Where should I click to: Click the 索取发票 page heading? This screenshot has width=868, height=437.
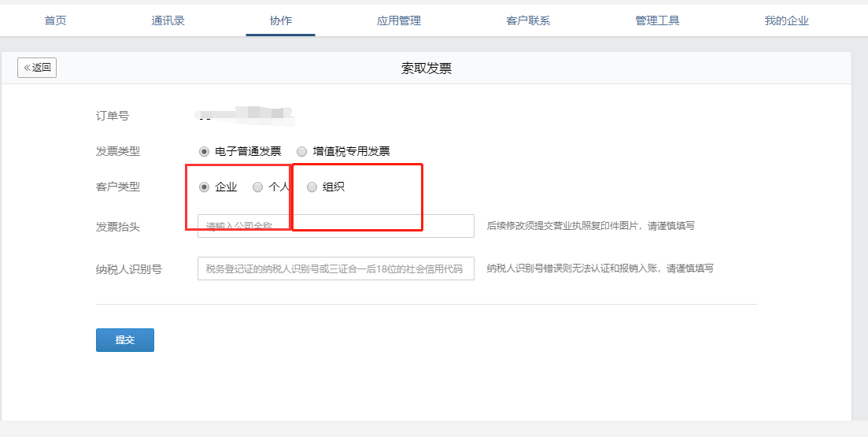tap(427, 69)
